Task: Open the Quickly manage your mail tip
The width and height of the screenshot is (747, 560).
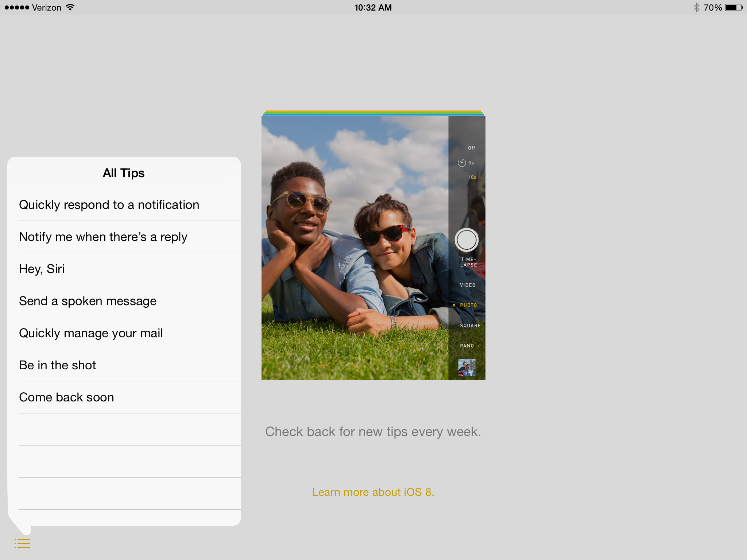Action: (x=91, y=333)
